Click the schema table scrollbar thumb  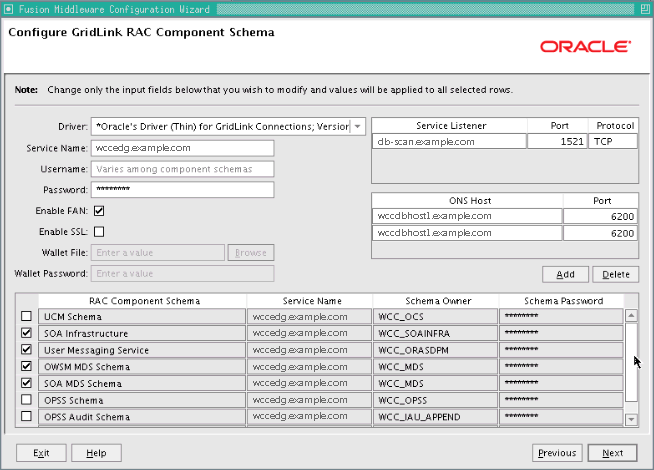631,362
